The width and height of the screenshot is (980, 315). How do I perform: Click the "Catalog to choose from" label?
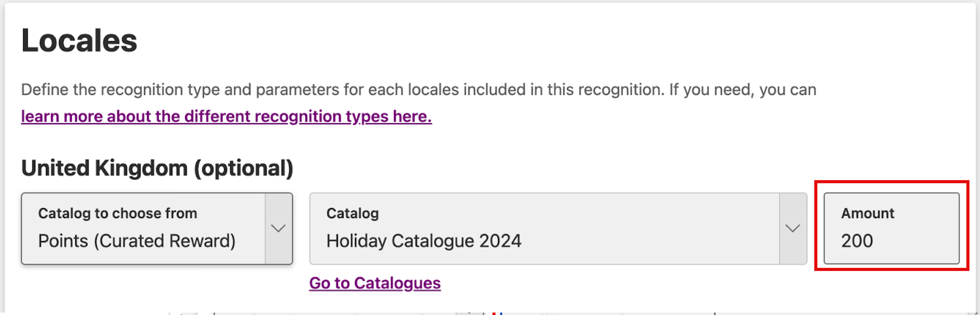pyautogui.click(x=117, y=213)
